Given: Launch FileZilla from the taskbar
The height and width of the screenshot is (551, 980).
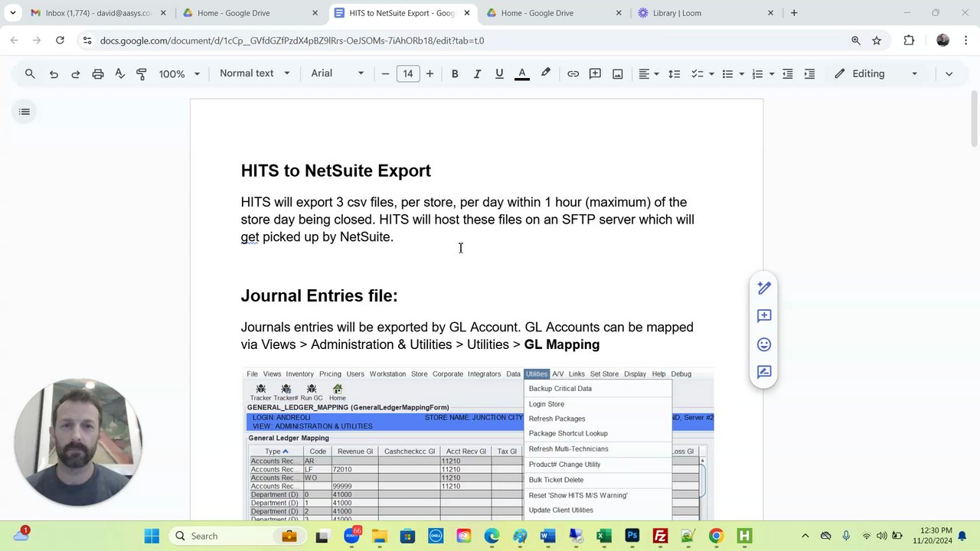Looking at the screenshot, I should pos(660,536).
